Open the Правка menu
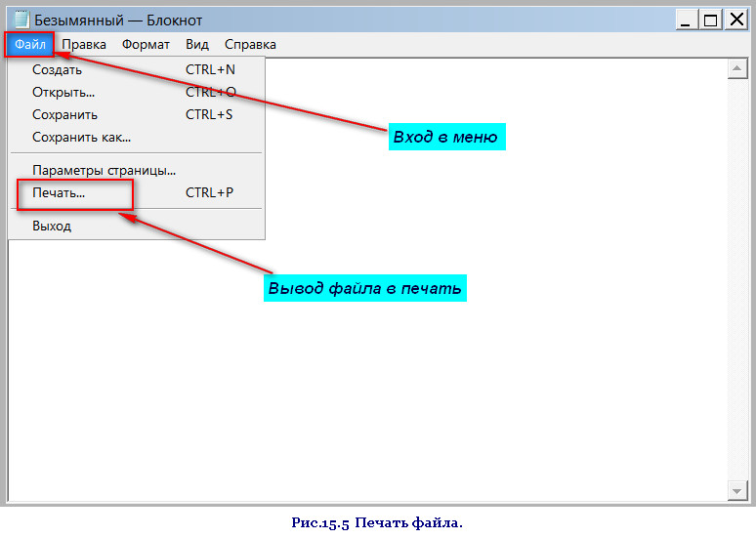This screenshot has width=756, height=538. (84, 44)
